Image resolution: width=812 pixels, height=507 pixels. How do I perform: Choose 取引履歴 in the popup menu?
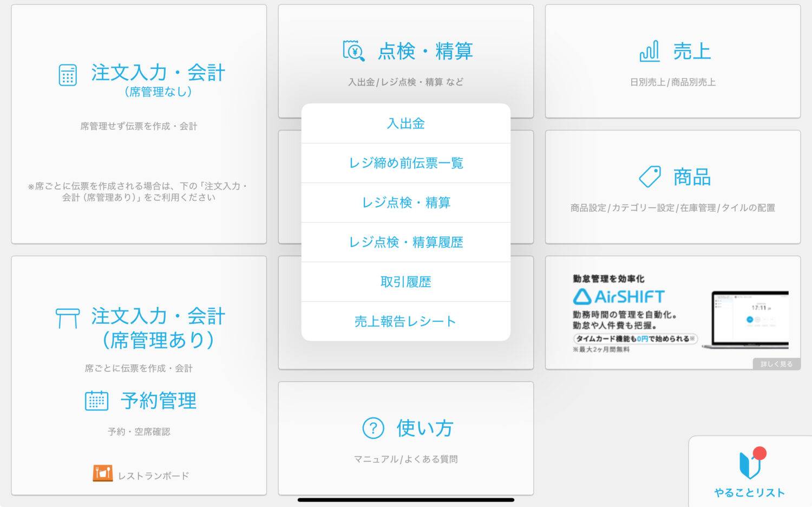[x=405, y=282]
